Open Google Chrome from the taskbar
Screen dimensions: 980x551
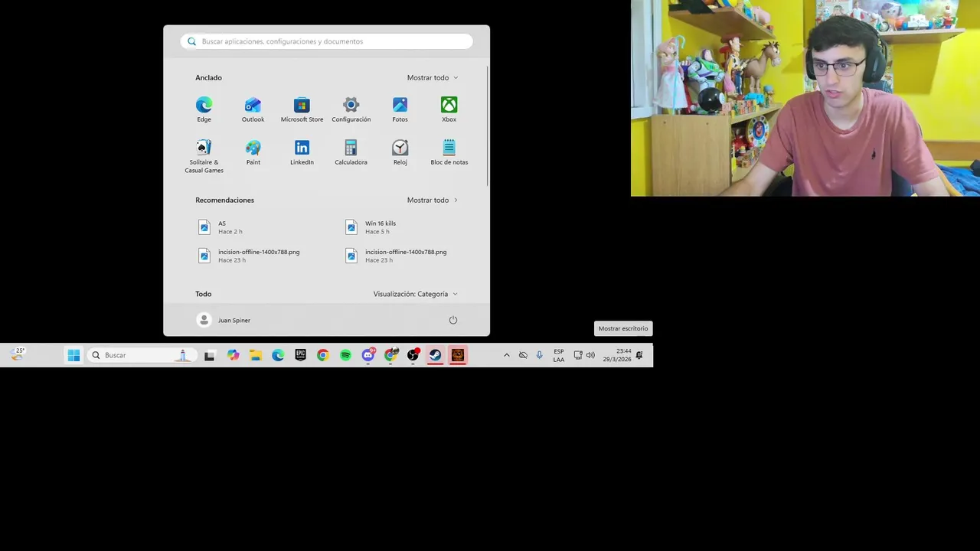323,355
